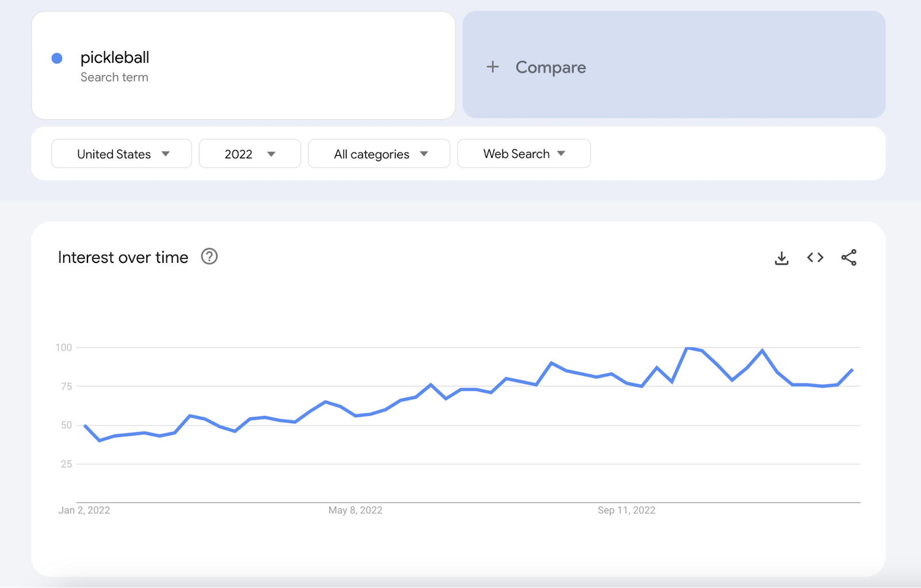Select the Search term label under pickleball

tap(114, 77)
